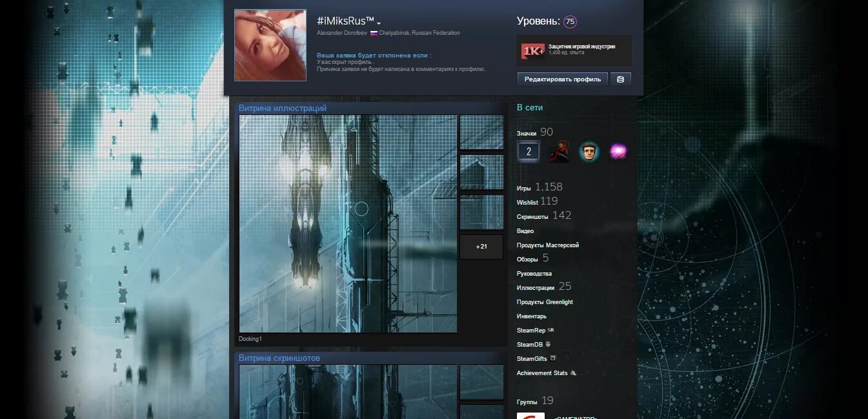Click the Витрина скриншотов header
868x419 pixels.
279,358
